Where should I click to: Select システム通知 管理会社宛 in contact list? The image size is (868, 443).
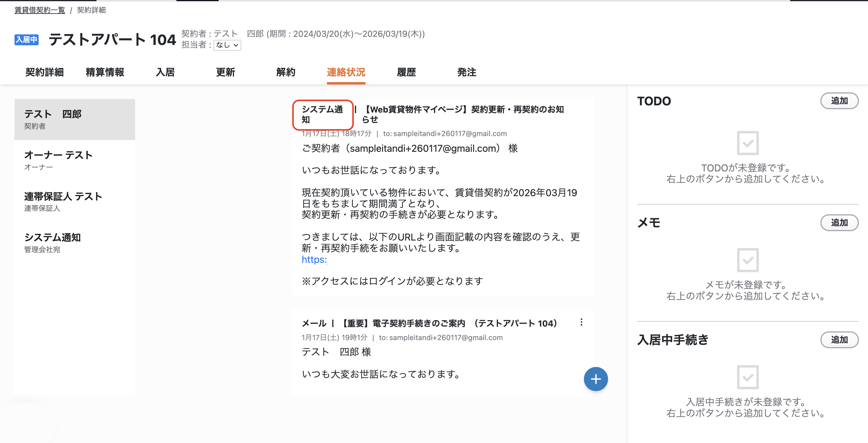tap(74, 243)
